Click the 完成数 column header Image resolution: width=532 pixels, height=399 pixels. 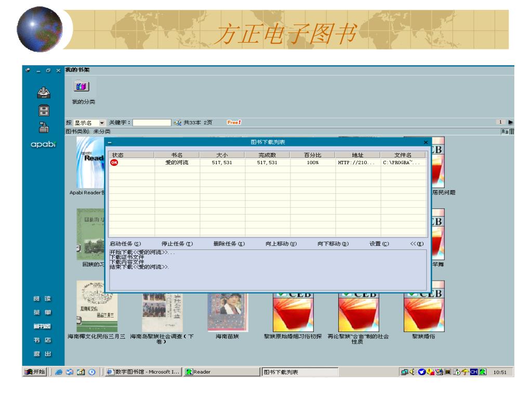click(267, 155)
